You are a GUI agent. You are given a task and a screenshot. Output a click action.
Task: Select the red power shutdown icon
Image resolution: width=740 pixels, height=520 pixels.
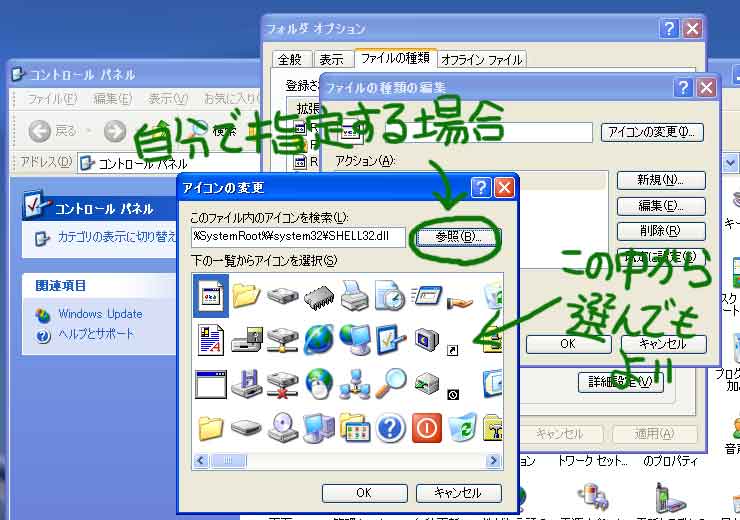click(426, 428)
